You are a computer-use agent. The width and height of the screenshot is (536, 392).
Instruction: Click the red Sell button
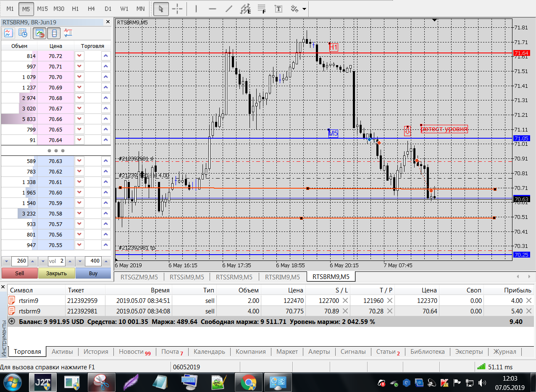click(x=19, y=273)
